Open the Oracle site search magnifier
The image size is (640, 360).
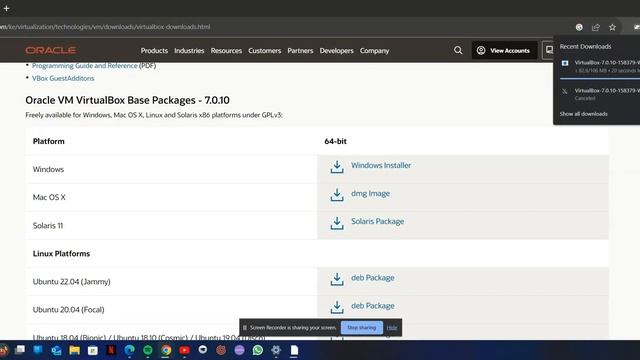pyautogui.click(x=458, y=50)
